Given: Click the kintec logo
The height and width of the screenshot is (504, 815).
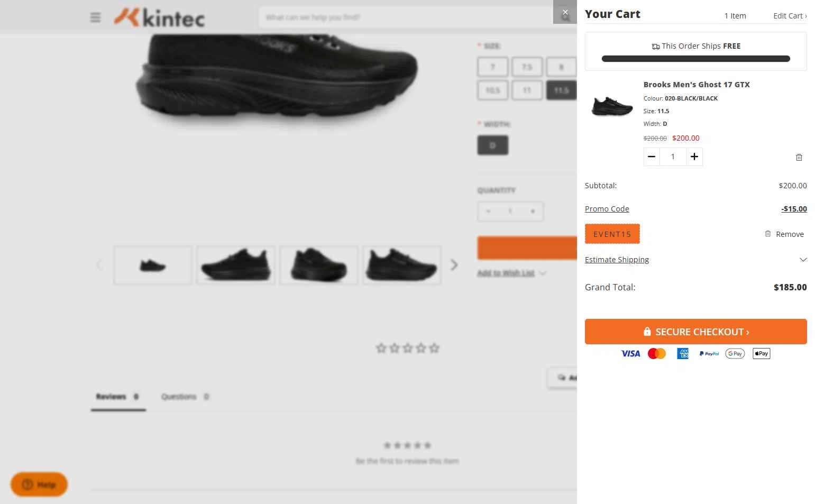Looking at the screenshot, I should [159, 17].
